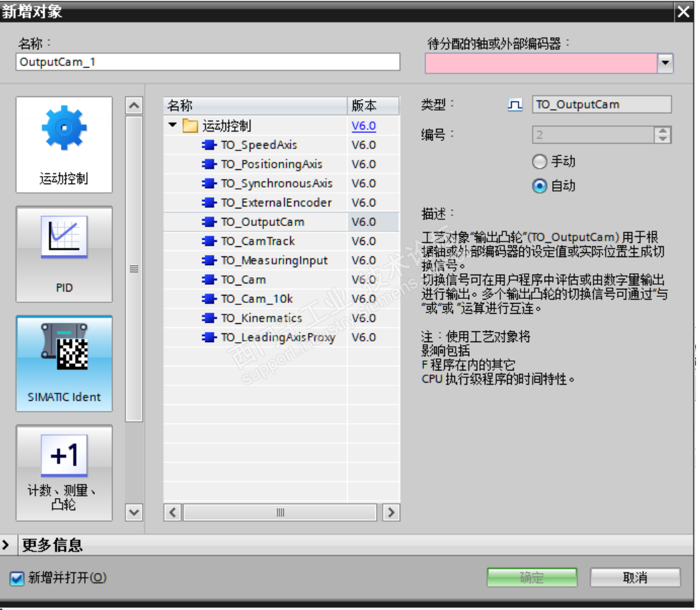The height and width of the screenshot is (610, 700).
Task: Select the 手动 radio button
Action: coord(539,161)
